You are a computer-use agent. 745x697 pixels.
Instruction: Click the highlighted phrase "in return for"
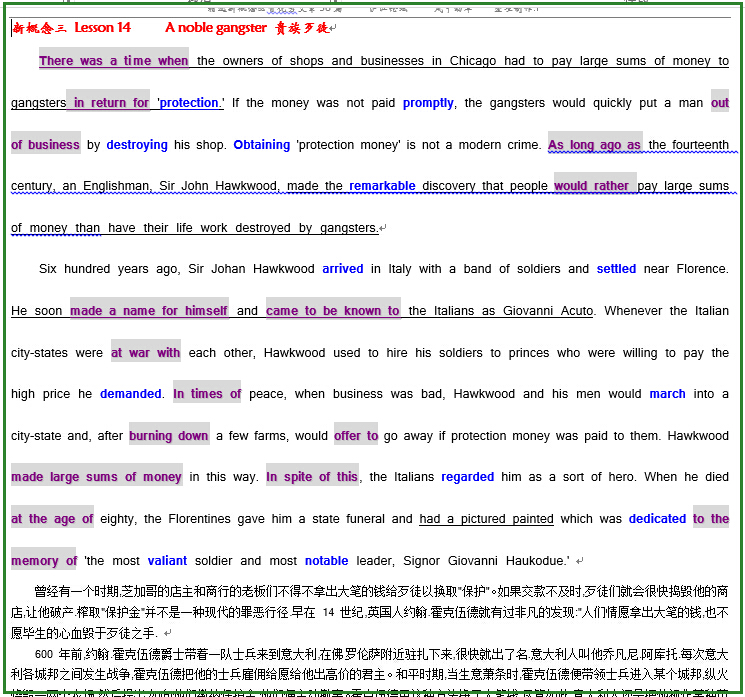[x=109, y=103]
